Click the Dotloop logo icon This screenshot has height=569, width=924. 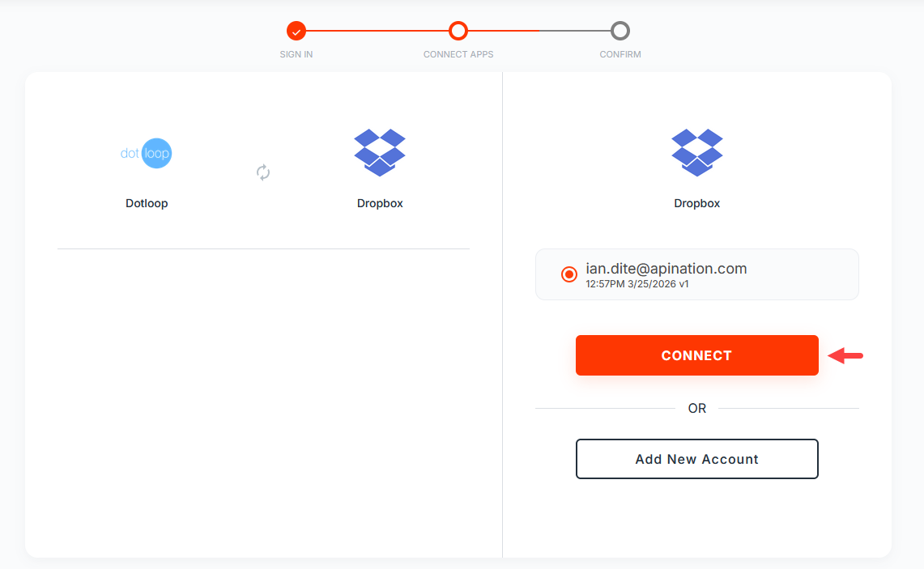click(147, 153)
